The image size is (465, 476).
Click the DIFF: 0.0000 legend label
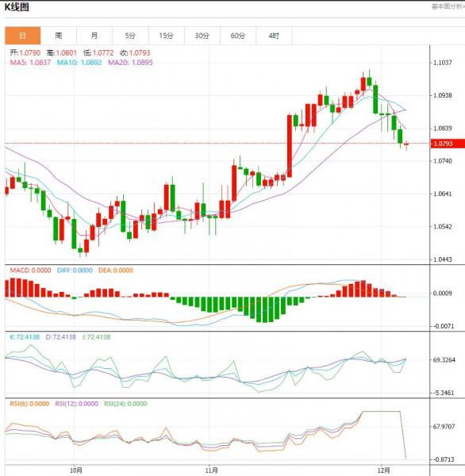[x=75, y=271]
